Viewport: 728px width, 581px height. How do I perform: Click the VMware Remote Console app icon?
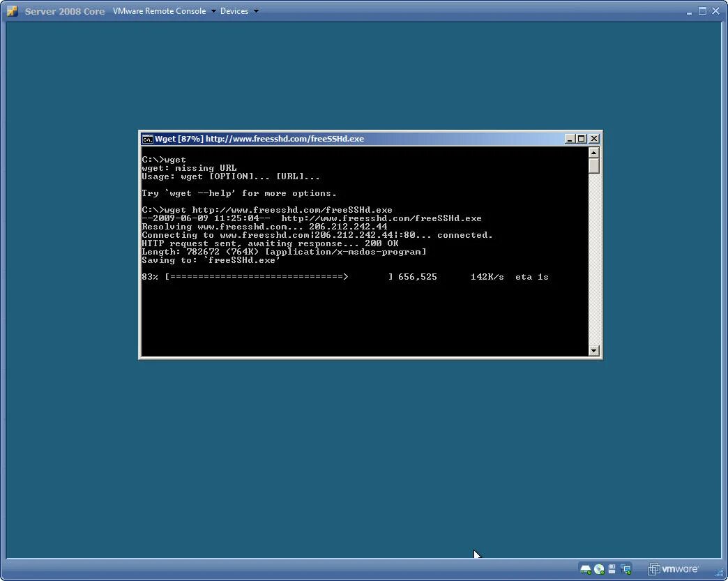click(13, 10)
